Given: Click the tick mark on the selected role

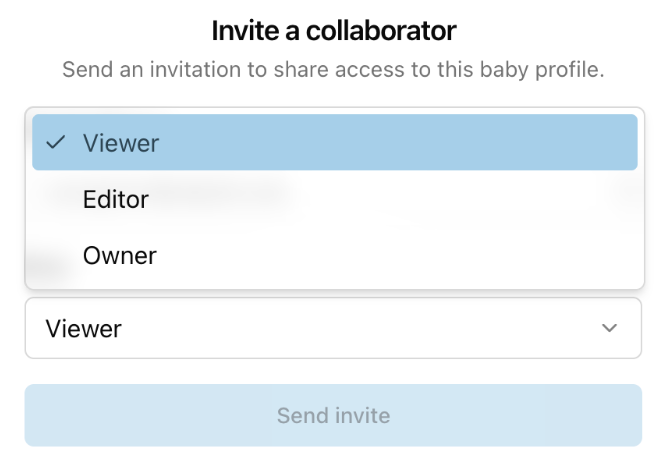Looking at the screenshot, I should point(56,143).
